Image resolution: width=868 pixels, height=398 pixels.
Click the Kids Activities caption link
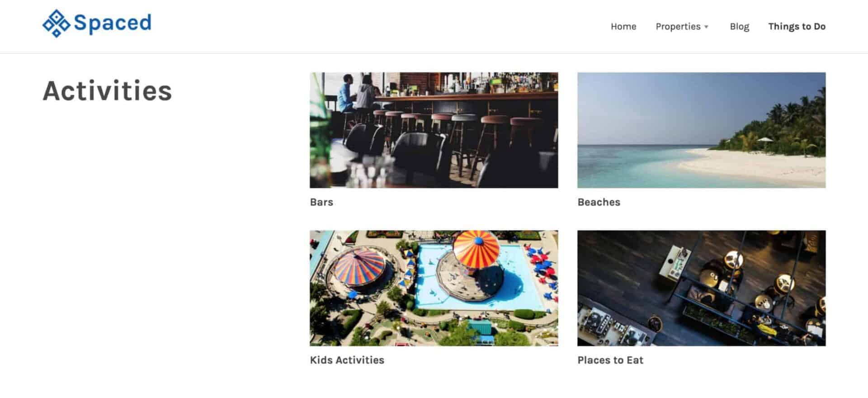point(347,360)
